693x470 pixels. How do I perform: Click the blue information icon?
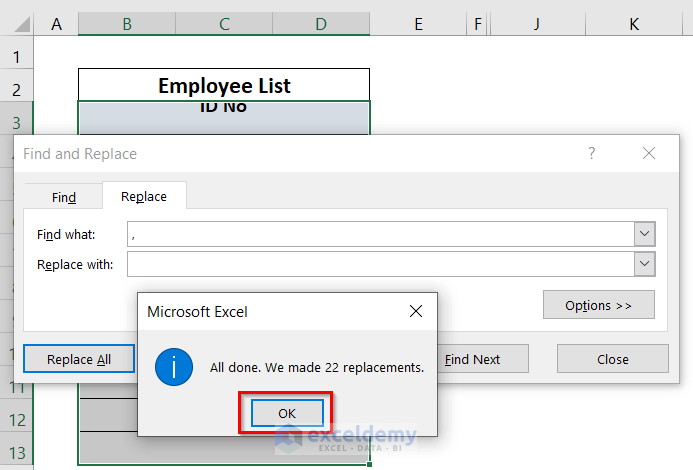(x=174, y=367)
